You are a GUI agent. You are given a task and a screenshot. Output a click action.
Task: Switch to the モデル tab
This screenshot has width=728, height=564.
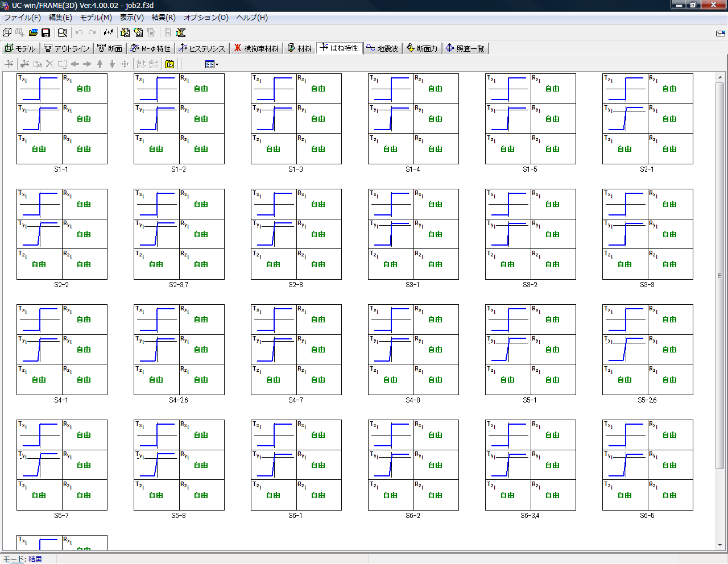(x=20, y=48)
